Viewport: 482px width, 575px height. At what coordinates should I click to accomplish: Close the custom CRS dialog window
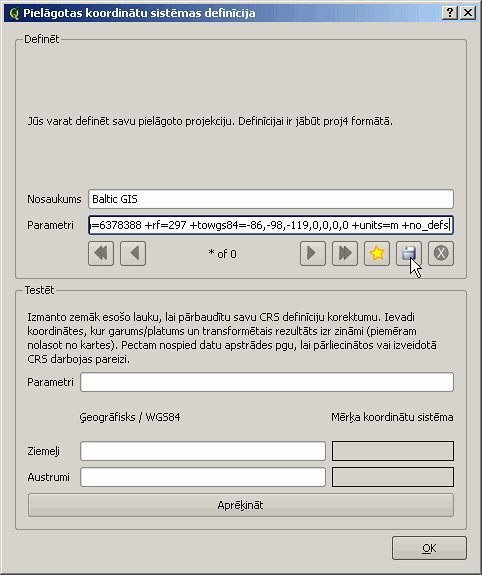point(468,13)
